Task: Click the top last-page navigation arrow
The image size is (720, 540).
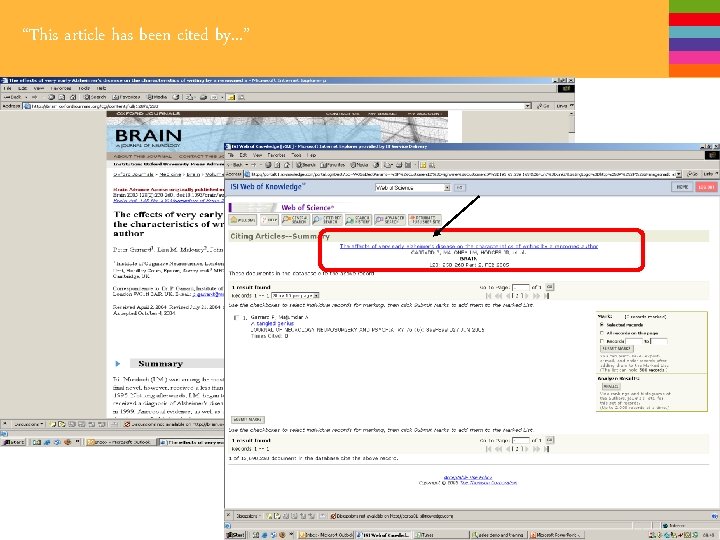Action: (x=546, y=296)
